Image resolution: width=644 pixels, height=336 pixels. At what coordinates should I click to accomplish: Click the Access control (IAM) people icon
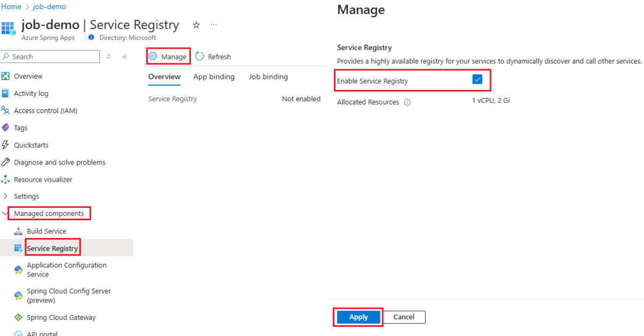point(5,110)
